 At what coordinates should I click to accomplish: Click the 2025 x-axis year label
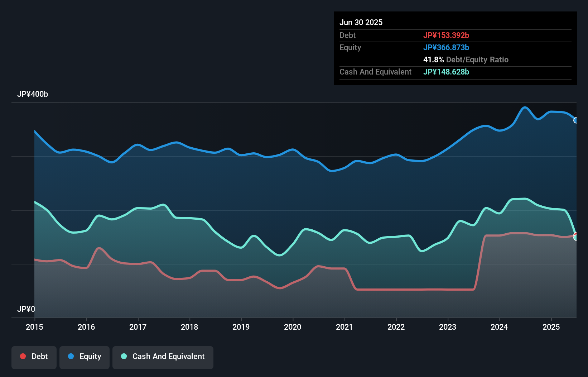tap(551, 327)
